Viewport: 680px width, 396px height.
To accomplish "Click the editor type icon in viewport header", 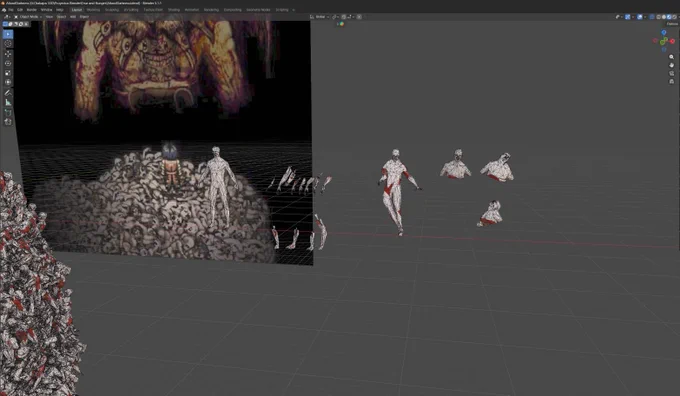I will 6,17.
